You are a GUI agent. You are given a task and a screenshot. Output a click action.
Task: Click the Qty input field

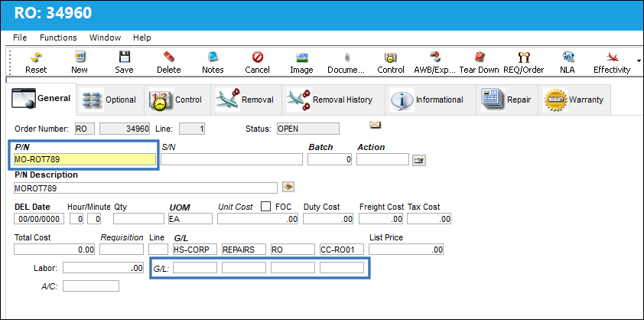click(139, 219)
